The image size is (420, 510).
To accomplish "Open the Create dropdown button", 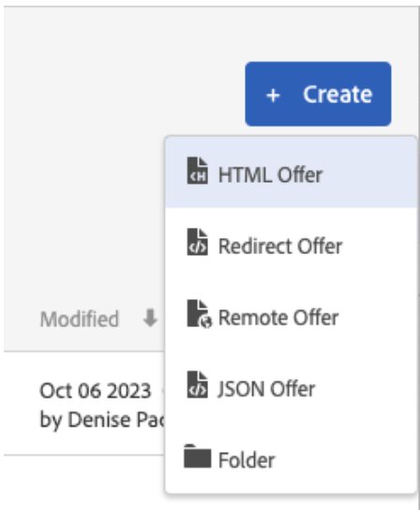I will [x=318, y=94].
